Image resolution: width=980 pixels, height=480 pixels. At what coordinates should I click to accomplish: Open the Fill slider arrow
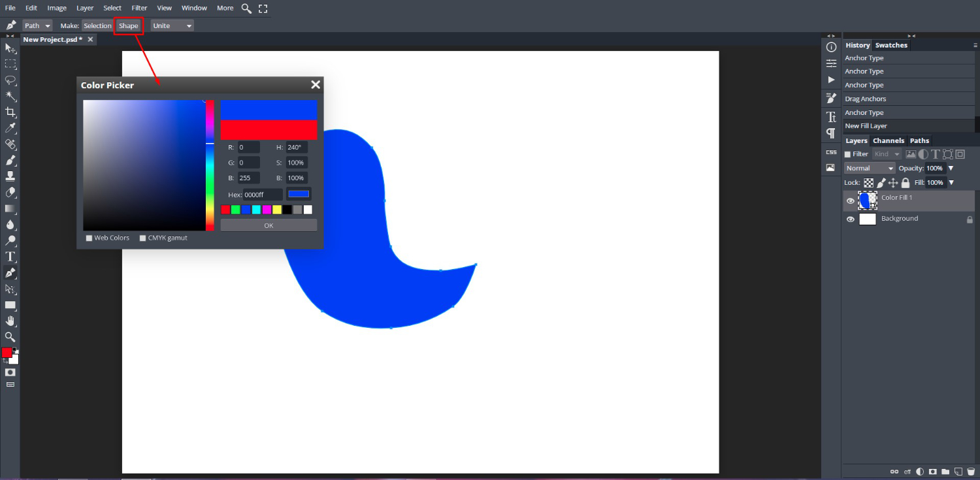click(951, 182)
